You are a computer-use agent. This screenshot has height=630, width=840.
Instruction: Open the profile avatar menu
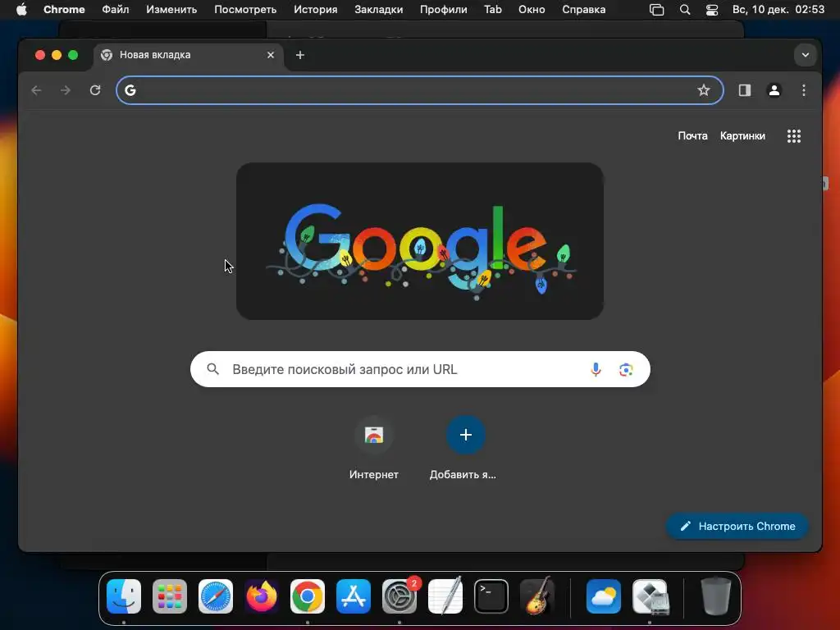coord(774,90)
